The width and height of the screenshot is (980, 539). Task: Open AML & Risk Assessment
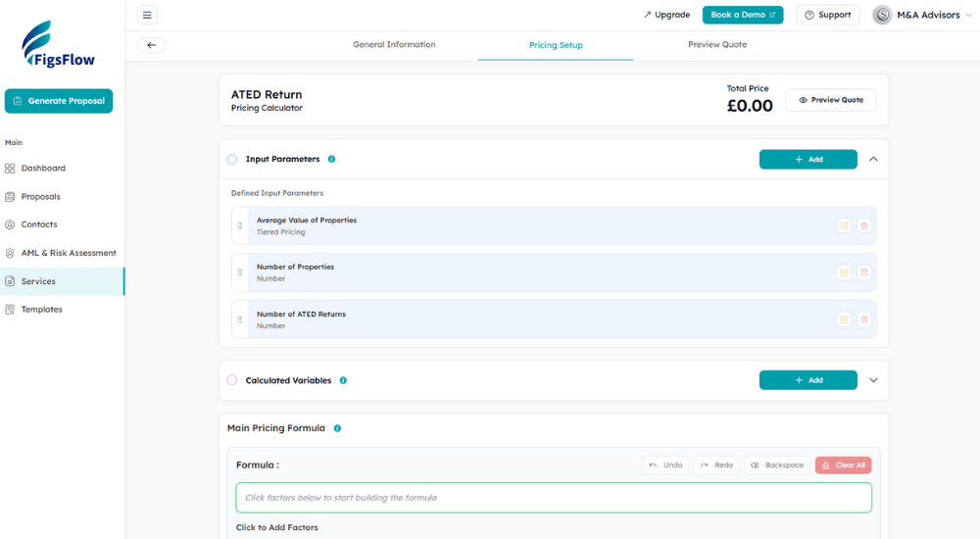coord(63,253)
